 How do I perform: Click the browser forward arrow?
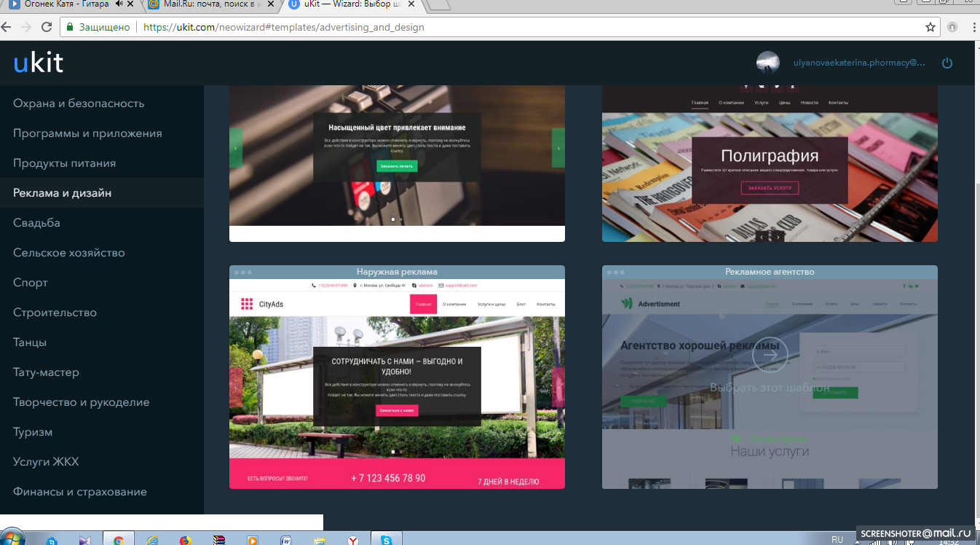[x=25, y=27]
